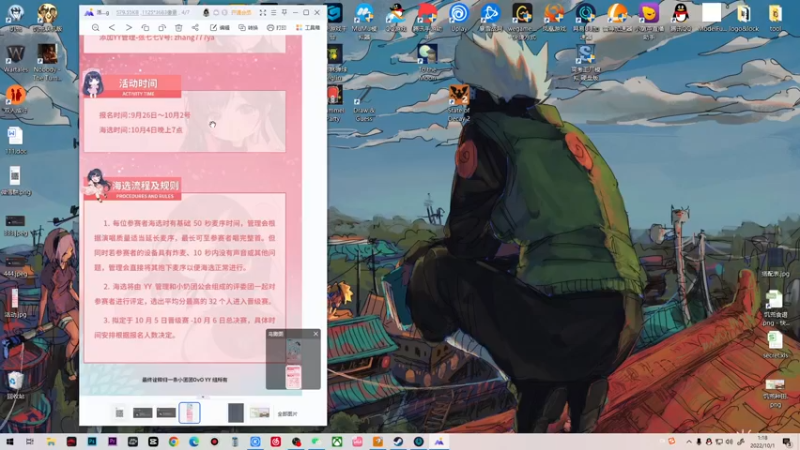The height and width of the screenshot is (450, 800).
Task: Open File Explorer from taskbar
Action: pyautogui.click(x=51, y=442)
